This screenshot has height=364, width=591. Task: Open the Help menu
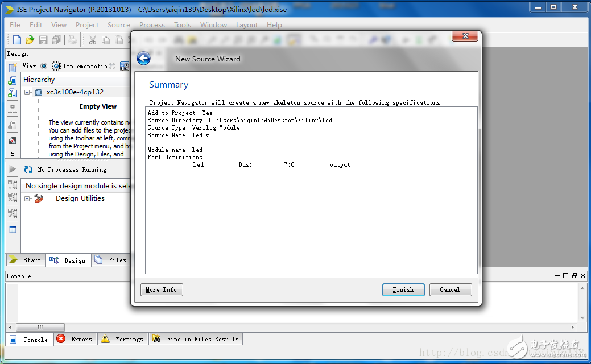coord(274,25)
